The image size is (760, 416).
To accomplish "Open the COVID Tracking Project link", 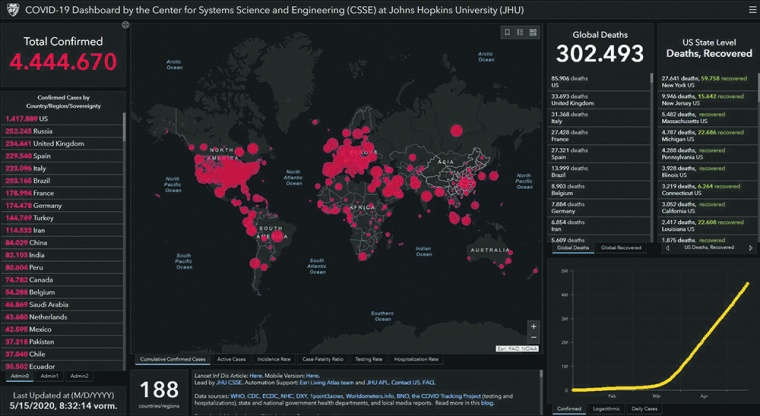I will coord(446,396).
